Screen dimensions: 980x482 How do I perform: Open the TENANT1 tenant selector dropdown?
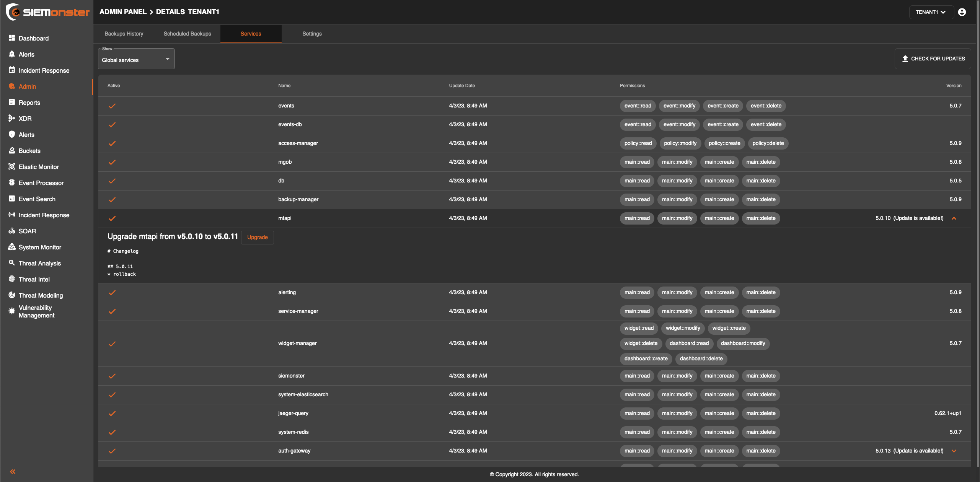coord(931,12)
